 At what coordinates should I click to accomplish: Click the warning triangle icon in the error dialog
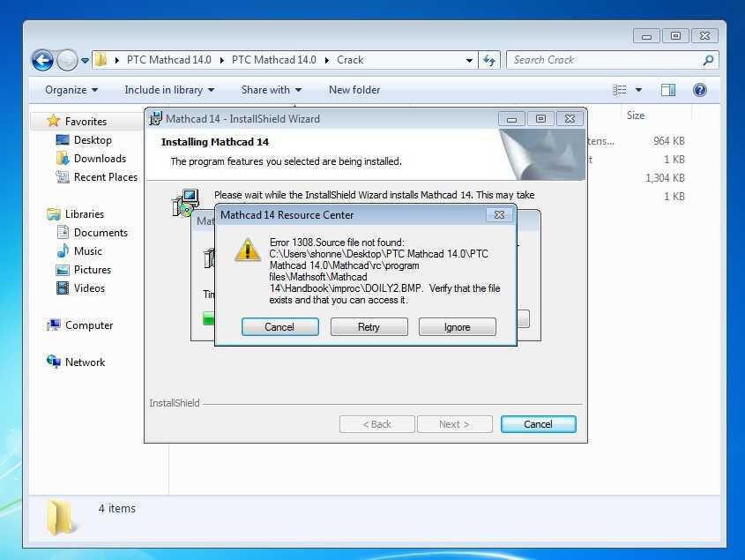(248, 250)
